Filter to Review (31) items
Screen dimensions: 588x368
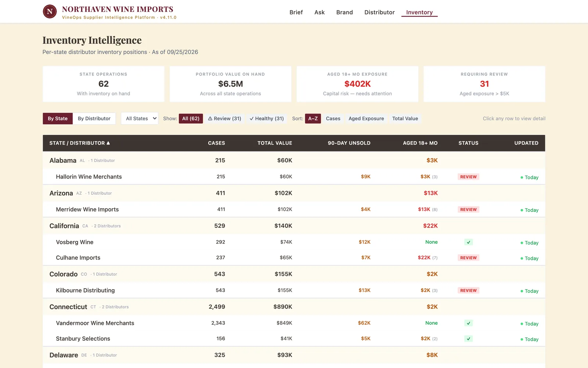pyautogui.click(x=225, y=118)
